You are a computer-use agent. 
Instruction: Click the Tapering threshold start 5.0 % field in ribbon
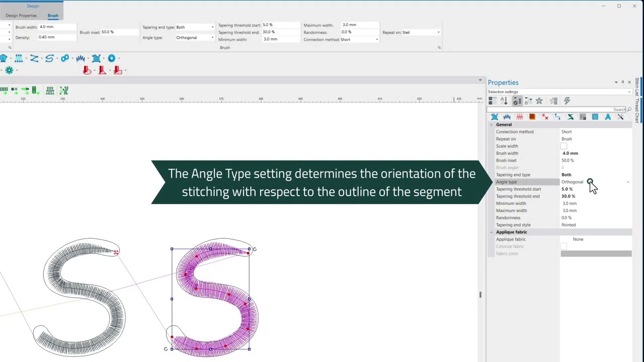pos(280,25)
